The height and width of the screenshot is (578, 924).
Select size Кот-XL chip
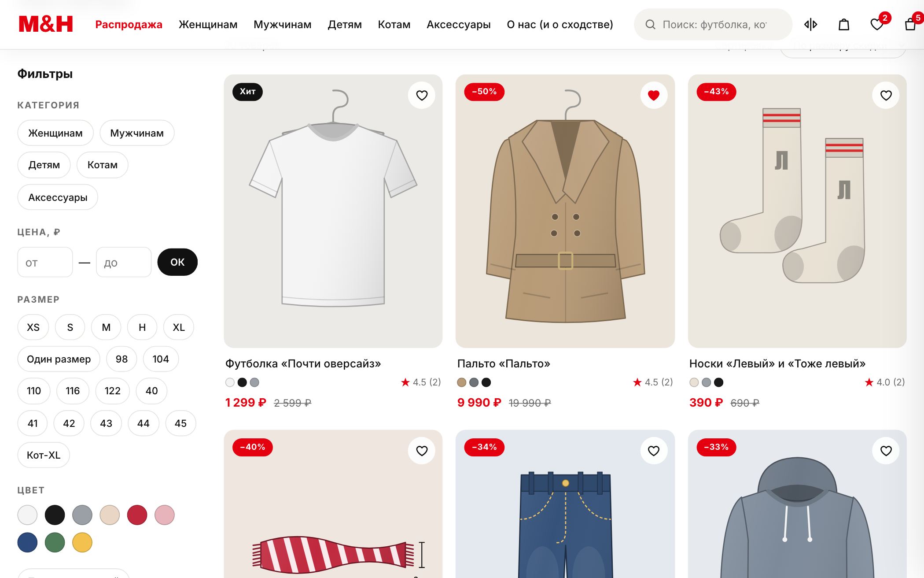tap(44, 455)
